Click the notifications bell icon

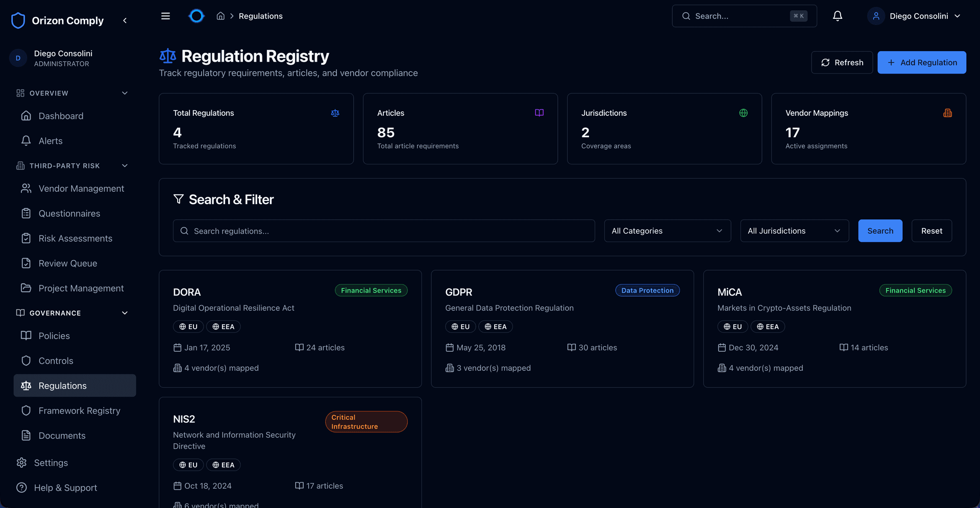(837, 16)
